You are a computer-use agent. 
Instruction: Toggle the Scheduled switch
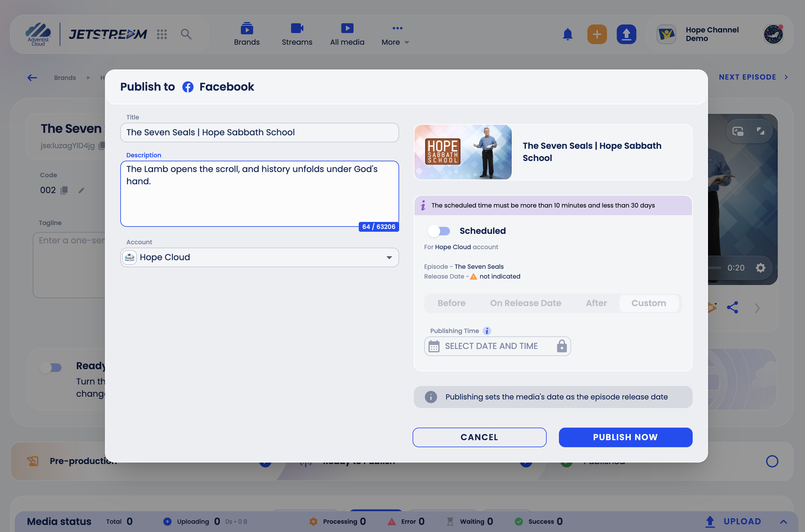point(439,231)
